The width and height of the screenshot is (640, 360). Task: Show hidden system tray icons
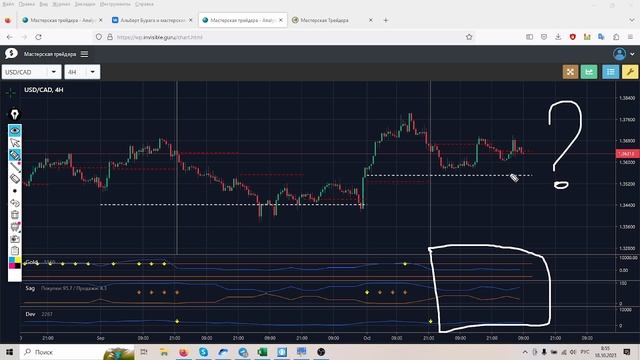click(525, 352)
